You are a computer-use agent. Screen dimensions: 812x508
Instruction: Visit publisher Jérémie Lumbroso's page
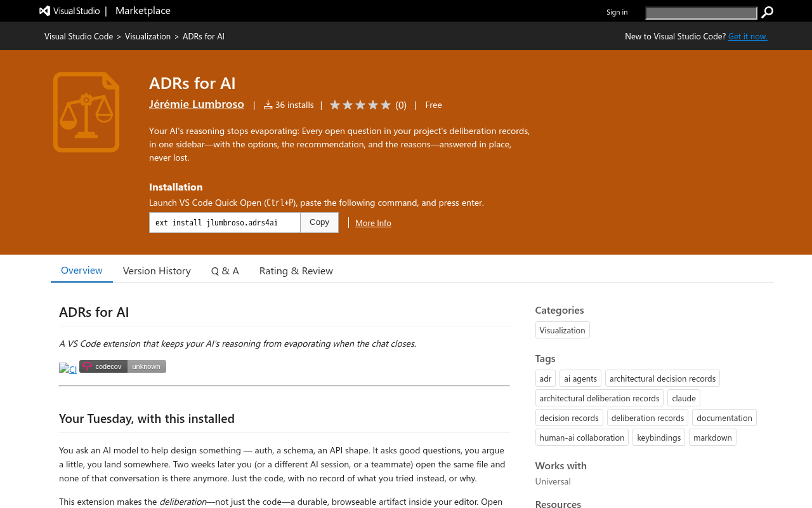[197, 104]
